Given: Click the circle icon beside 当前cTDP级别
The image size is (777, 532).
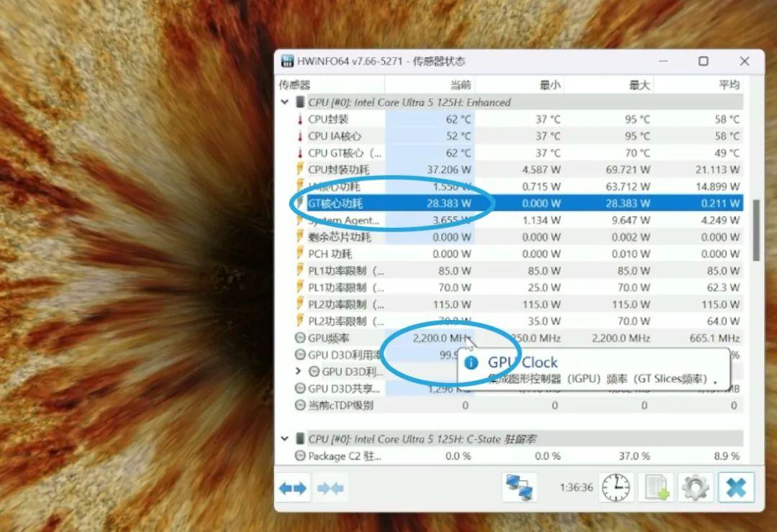Looking at the screenshot, I should pyautogui.click(x=300, y=405).
